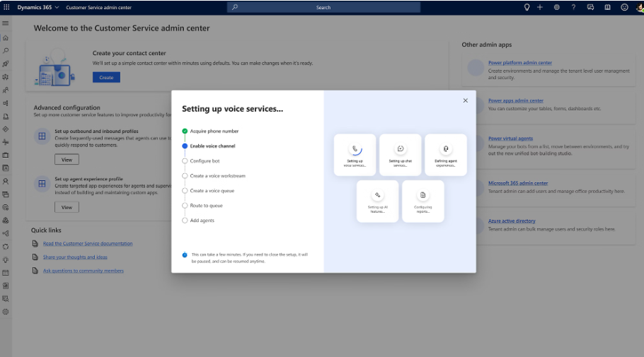The image size is (644, 357).
Task: Click the Other admin apps heading
Action: tap(487, 45)
